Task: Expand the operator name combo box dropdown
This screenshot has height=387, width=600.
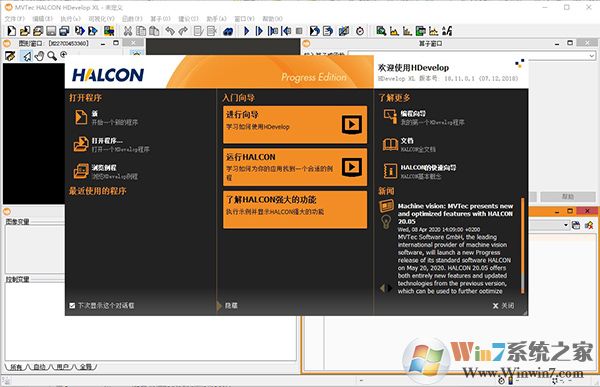Action: point(591,56)
